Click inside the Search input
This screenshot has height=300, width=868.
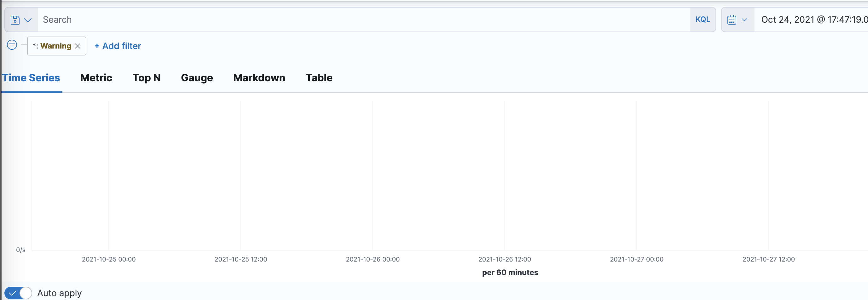(x=202, y=20)
